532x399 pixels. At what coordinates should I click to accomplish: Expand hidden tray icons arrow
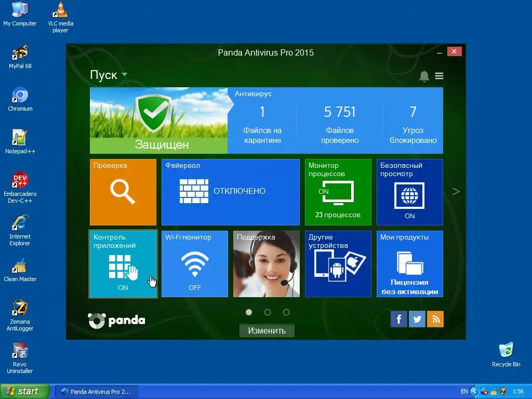(x=474, y=392)
